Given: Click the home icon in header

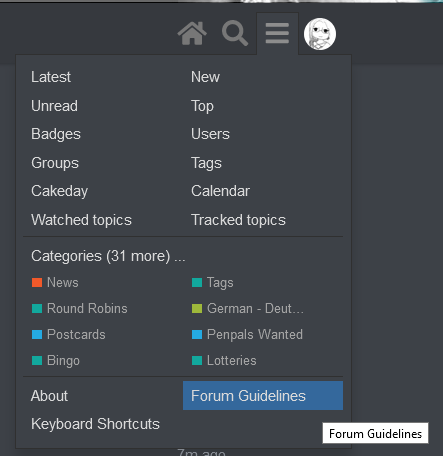Looking at the screenshot, I should [x=192, y=34].
